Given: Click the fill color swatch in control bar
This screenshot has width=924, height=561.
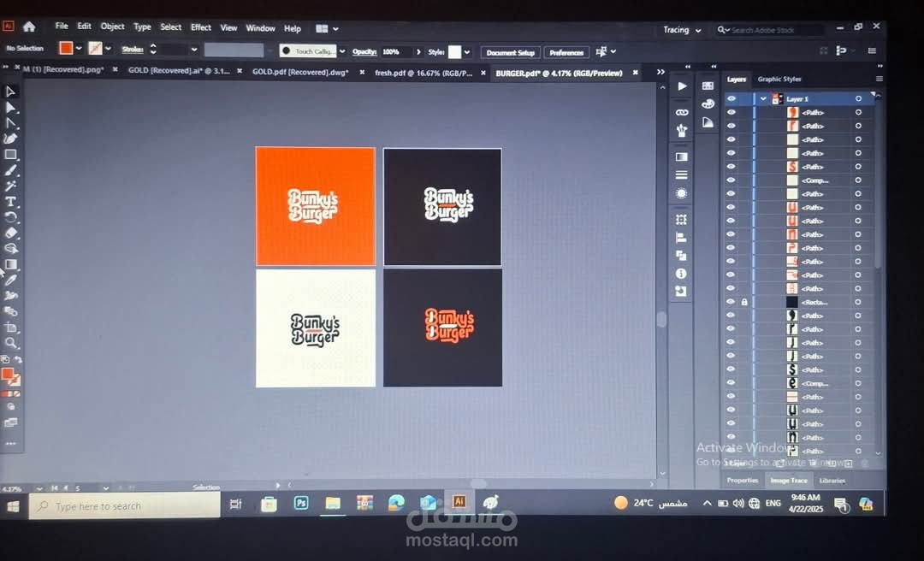Looking at the screenshot, I should point(66,48).
